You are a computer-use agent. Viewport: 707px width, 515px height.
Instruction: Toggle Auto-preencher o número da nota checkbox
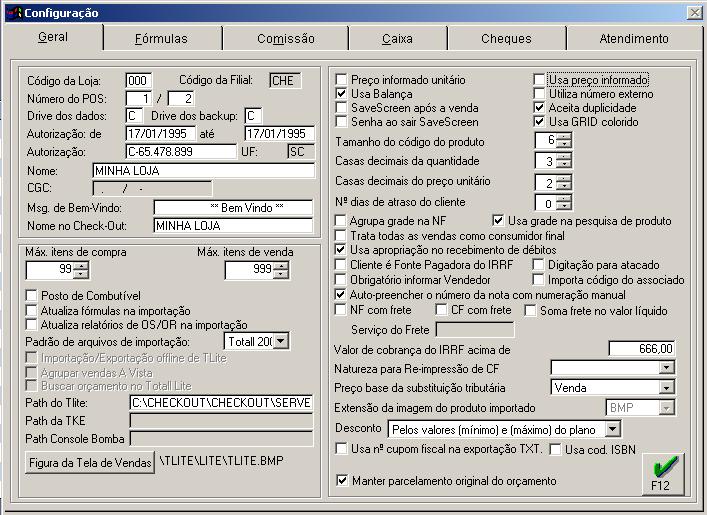340,295
